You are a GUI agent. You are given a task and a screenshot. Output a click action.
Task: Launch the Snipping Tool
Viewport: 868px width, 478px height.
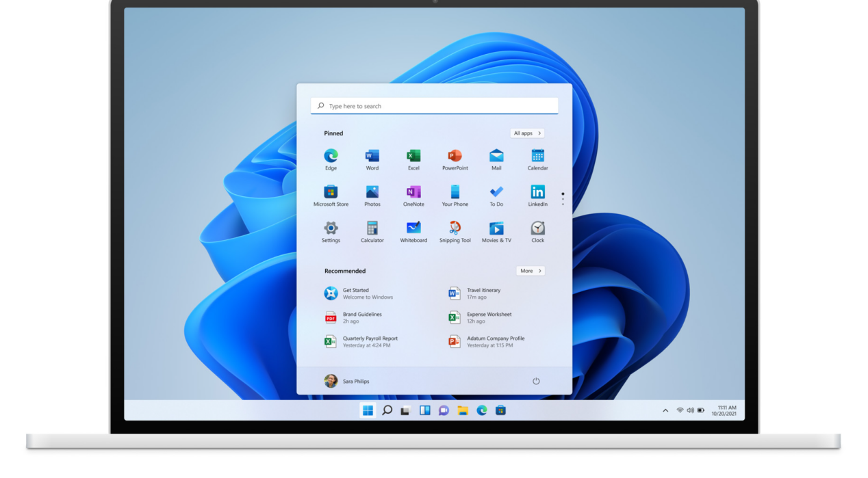[455, 232]
